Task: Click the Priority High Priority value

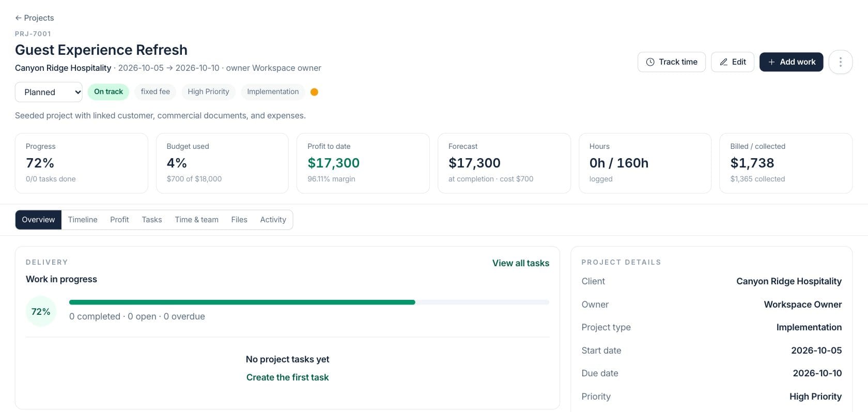Action: pyautogui.click(x=815, y=396)
